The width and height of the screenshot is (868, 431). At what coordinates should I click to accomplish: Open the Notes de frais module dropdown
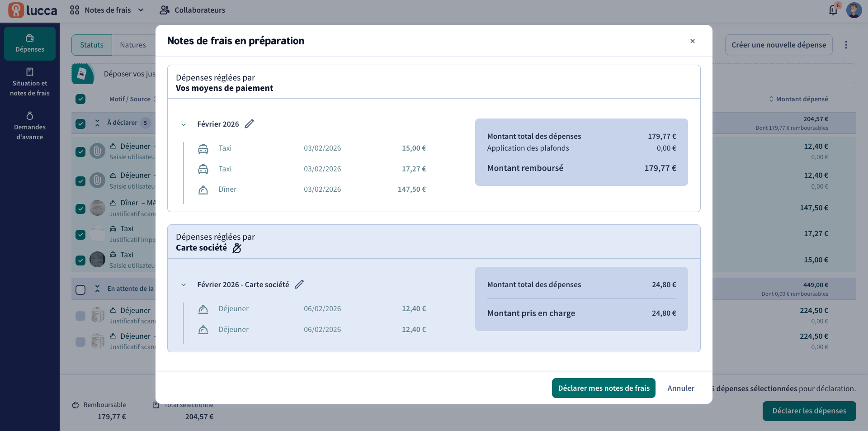(x=107, y=10)
